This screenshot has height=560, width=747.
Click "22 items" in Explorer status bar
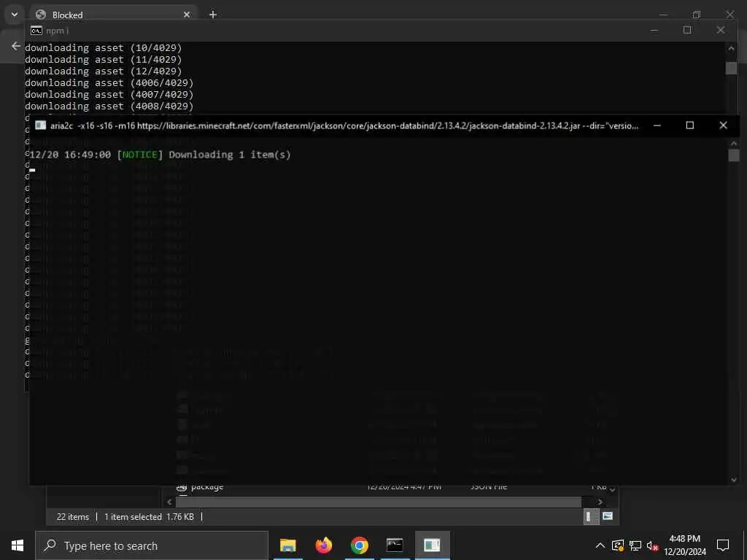(73, 517)
